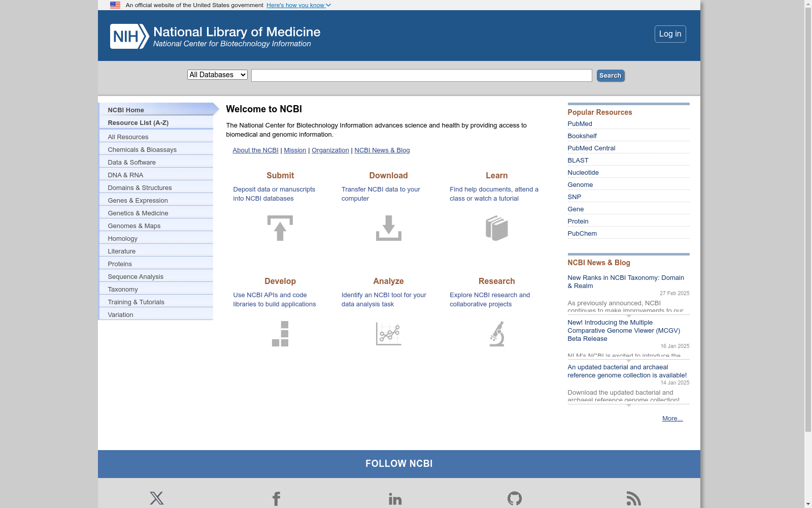
Task: Open Proteins category
Action: click(156, 264)
